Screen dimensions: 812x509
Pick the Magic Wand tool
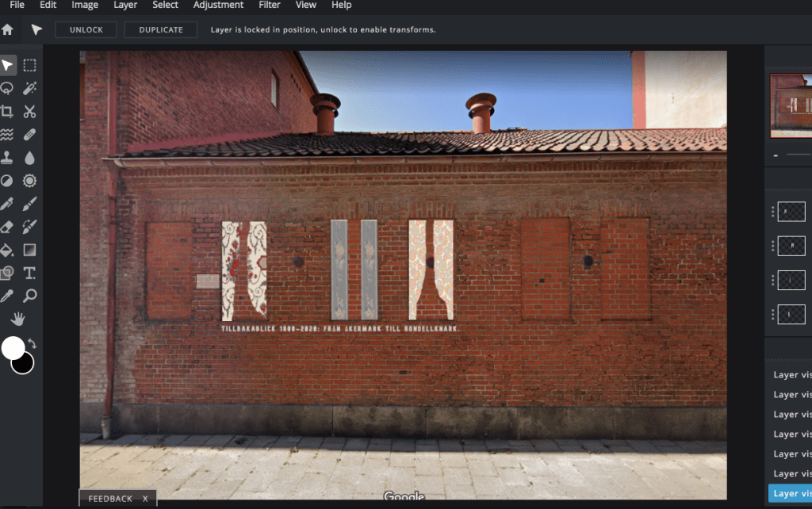tap(29, 88)
